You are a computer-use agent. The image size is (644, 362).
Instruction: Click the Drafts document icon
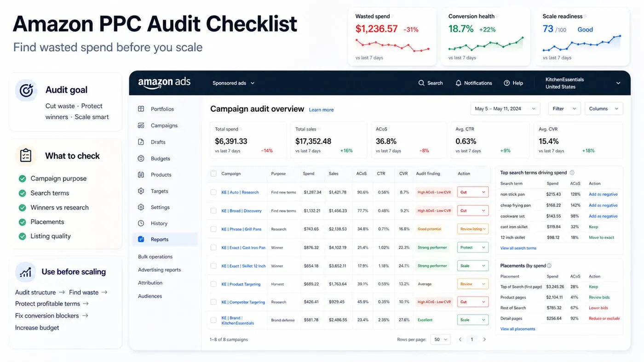click(x=141, y=142)
